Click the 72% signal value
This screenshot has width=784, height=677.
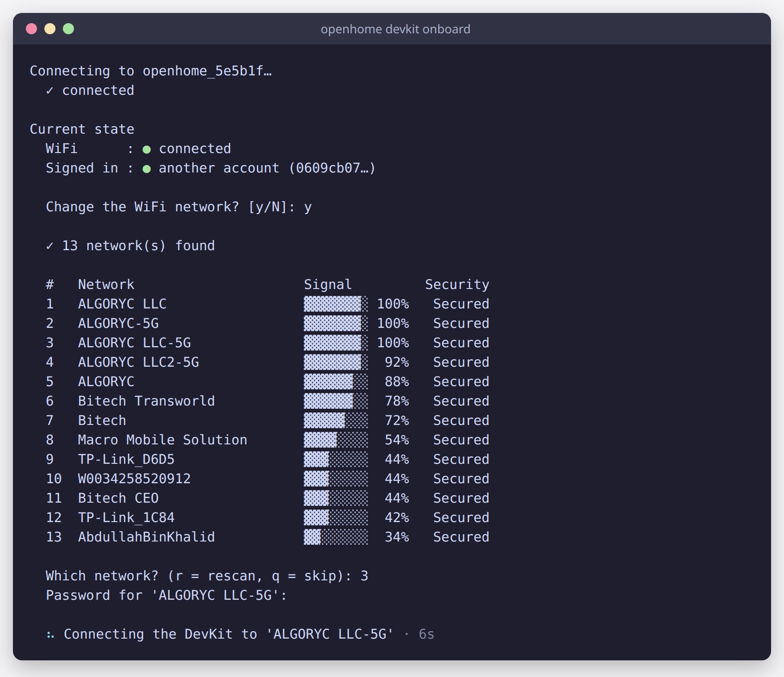tap(397, 420)
